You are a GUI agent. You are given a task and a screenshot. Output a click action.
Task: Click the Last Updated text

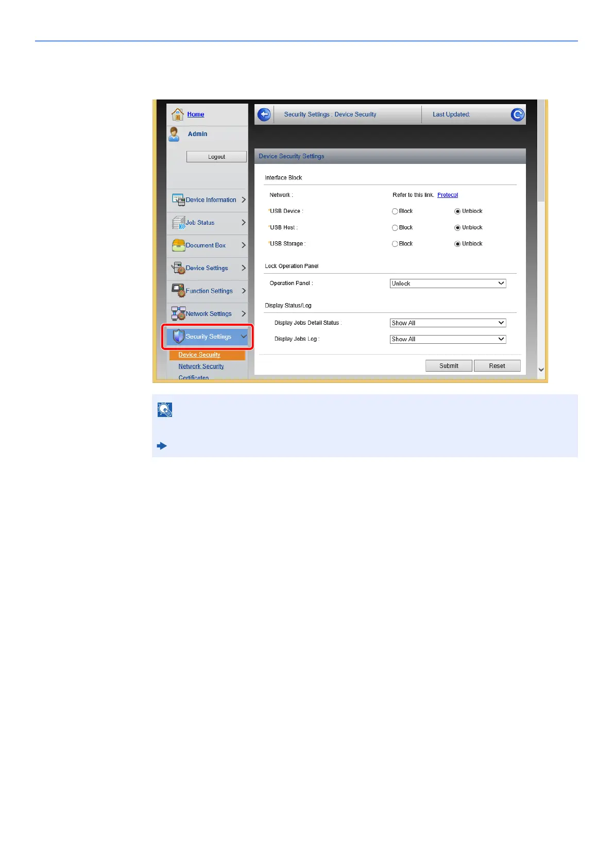451,114
